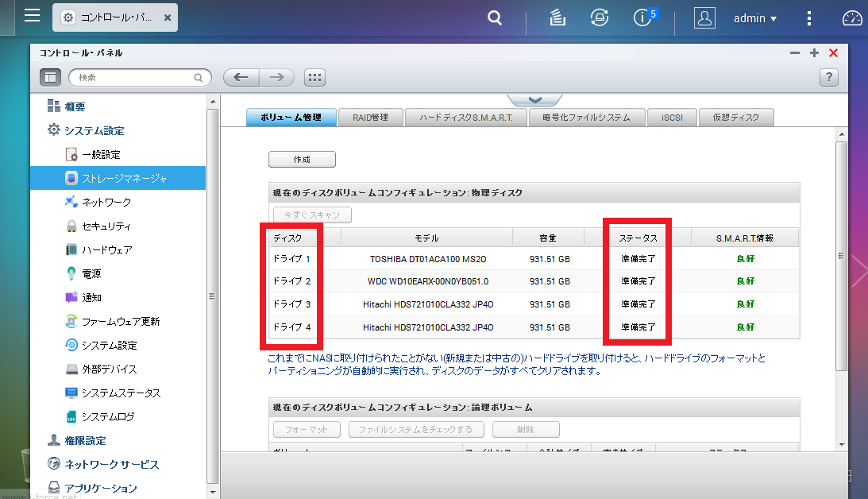
Task: Click 良好 S.M.A.R.T. status for ドライブ 4
Action: click(x=745, y=327)
